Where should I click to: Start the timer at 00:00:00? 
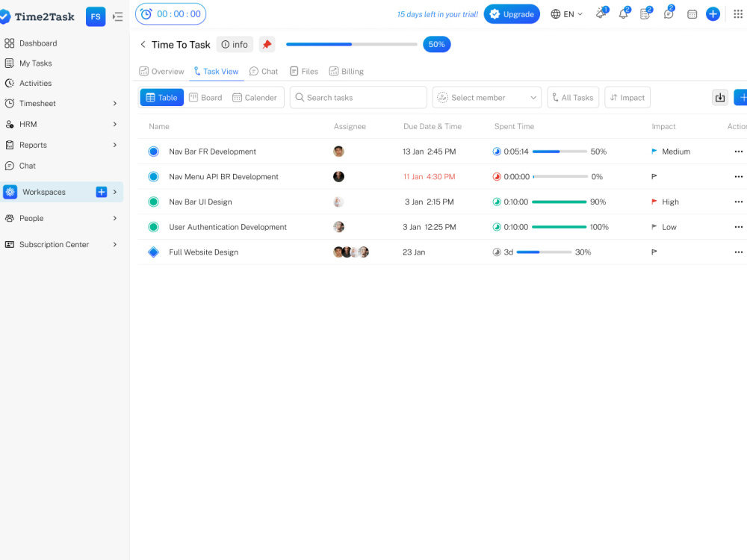(x=170, y=13)
